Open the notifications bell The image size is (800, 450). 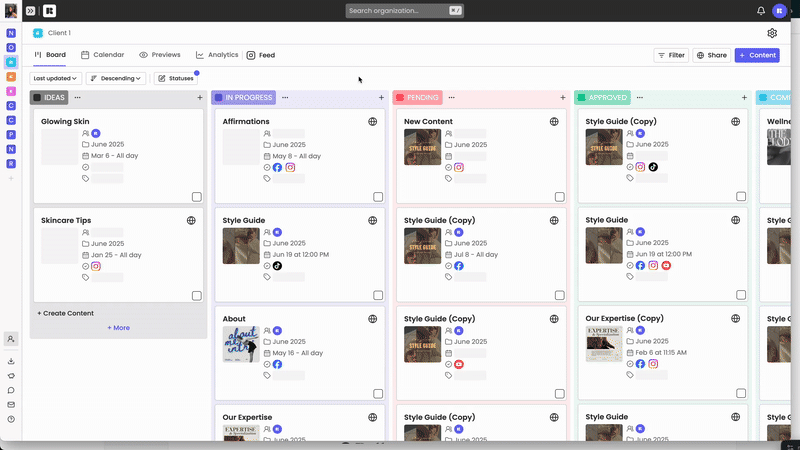point(761,11)
